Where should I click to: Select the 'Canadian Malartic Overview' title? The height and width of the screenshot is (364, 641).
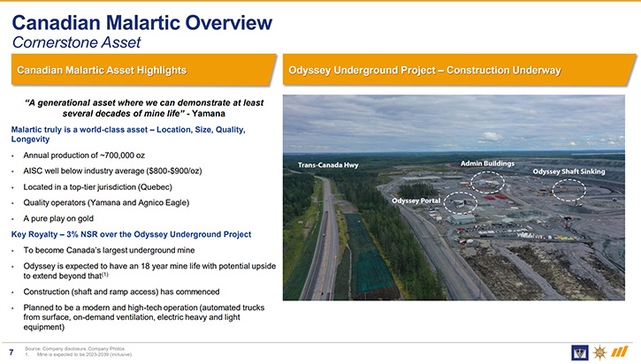141,23
